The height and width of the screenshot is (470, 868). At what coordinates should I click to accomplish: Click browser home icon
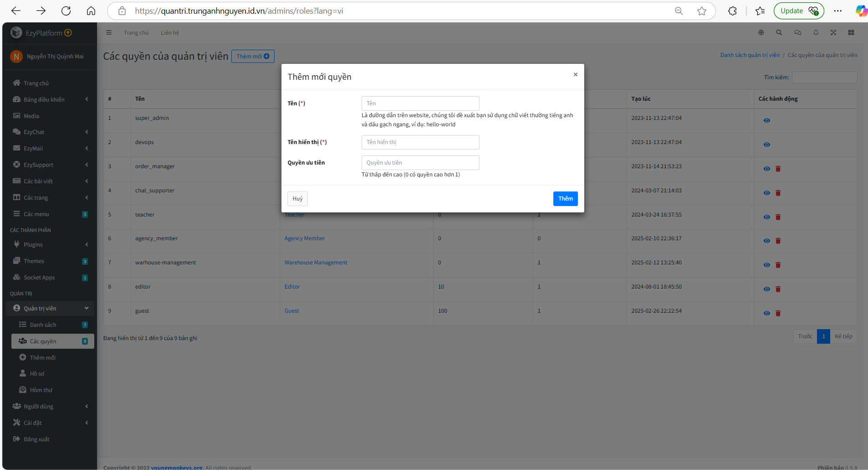click(x=91, y=11)
